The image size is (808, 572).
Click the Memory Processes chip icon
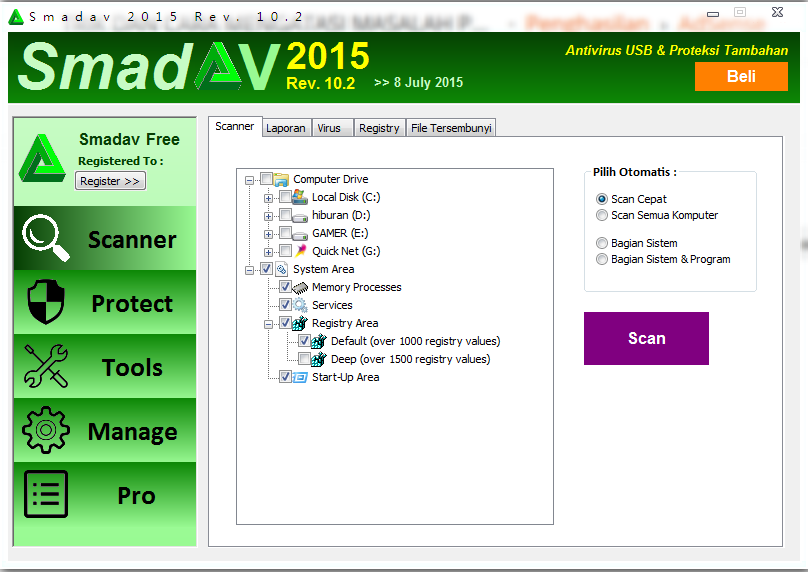pos(300,288)
